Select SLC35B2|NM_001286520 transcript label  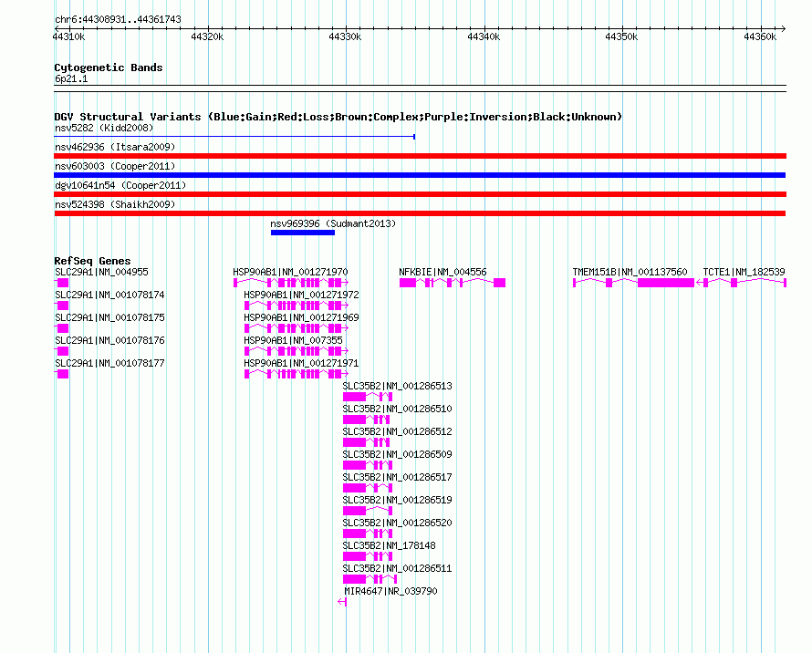pos(397,523)
